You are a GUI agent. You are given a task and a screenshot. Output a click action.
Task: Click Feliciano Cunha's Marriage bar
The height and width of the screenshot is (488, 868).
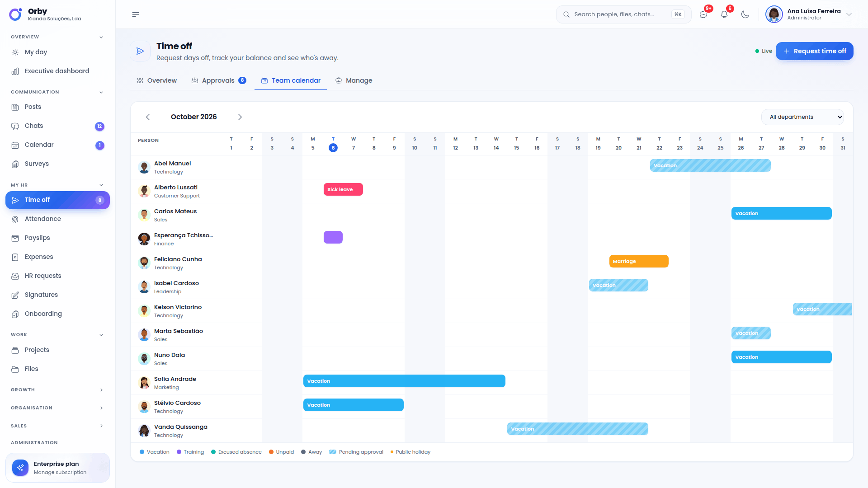[639, 261]
